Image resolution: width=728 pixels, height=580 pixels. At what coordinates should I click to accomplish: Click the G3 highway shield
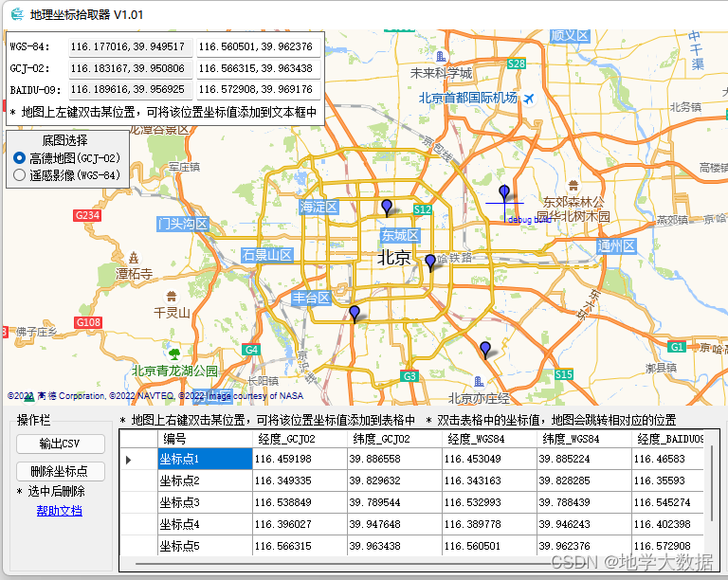tap(409, 376)
